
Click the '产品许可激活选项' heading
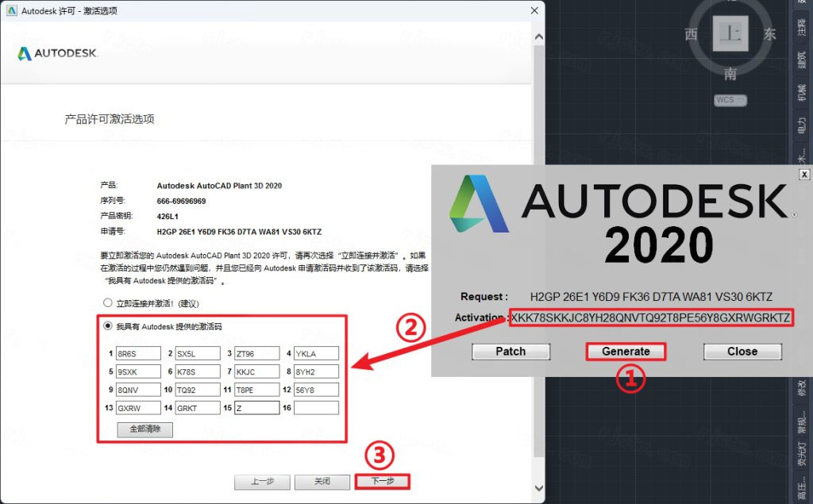click(110, 119)
